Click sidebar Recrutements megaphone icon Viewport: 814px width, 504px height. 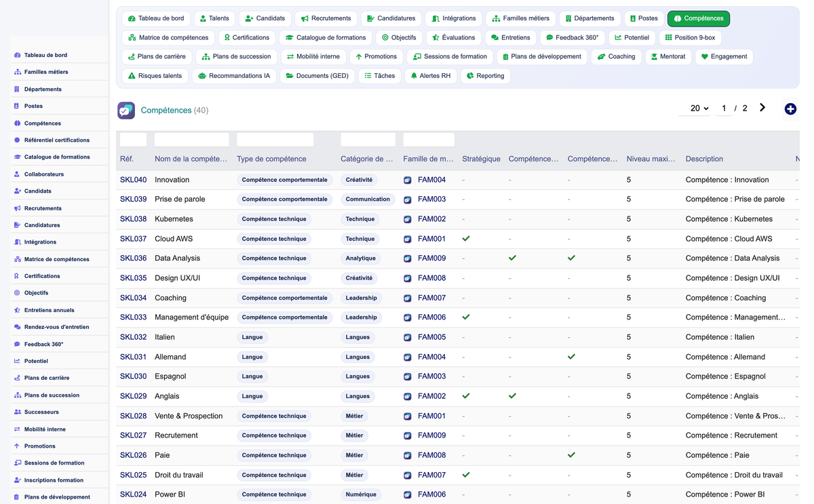pyautogui.click(x=17, y=208)
